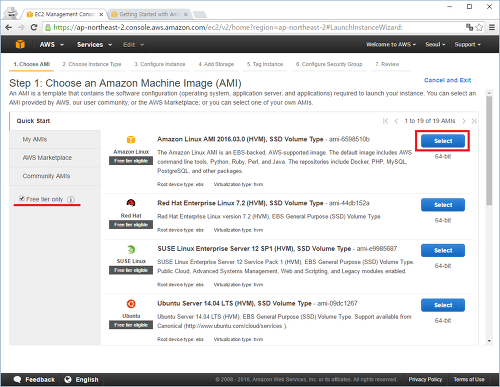Toggle the Free tier only checkbox
This screenshot has width=500, height=387.
[x=22, y=199]
